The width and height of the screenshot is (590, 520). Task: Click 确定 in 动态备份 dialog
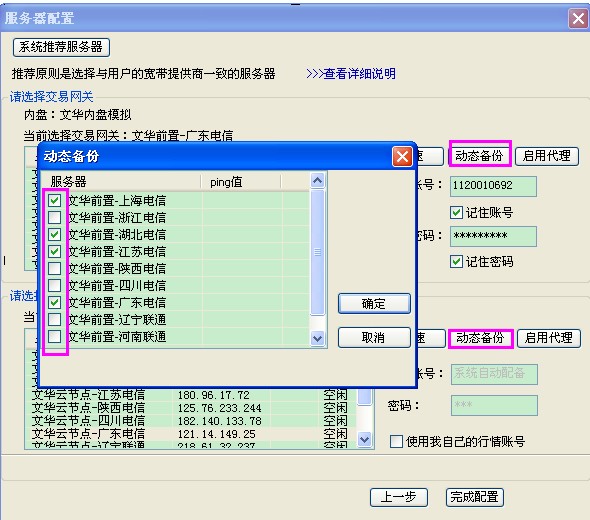tap(374, 304)
